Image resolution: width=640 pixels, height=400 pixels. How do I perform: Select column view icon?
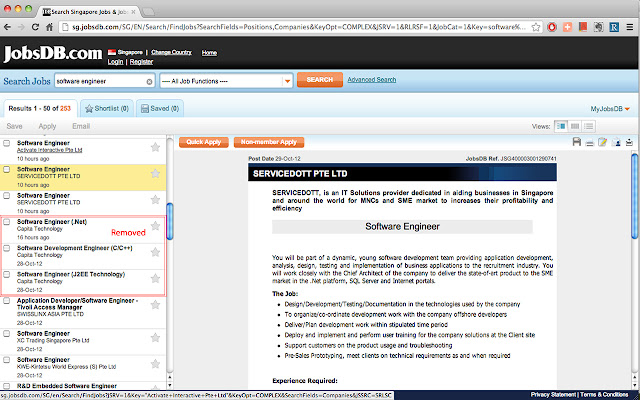tap(575, 126)
